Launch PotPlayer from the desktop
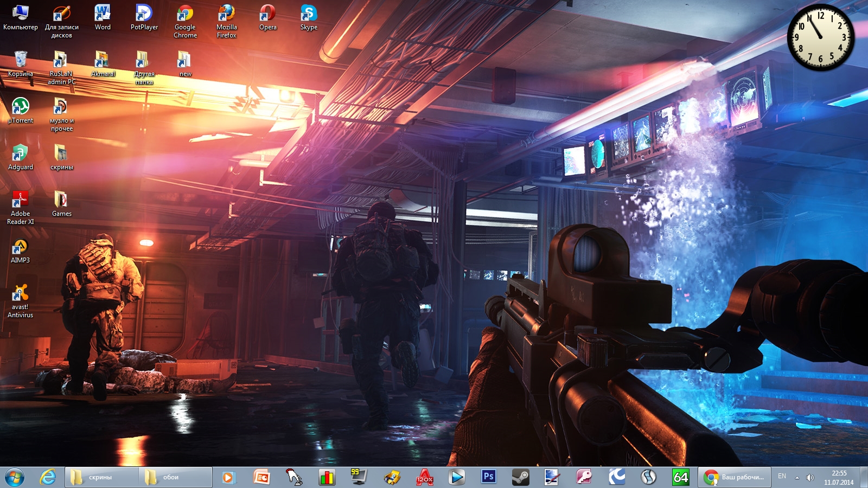Image resolution: width=868 pixels, height=488 pixels. click(x=144, y=17)
